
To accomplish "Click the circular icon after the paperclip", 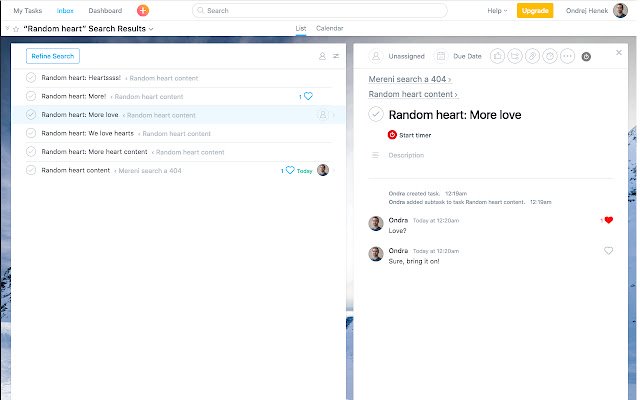I will coord(550,56).
